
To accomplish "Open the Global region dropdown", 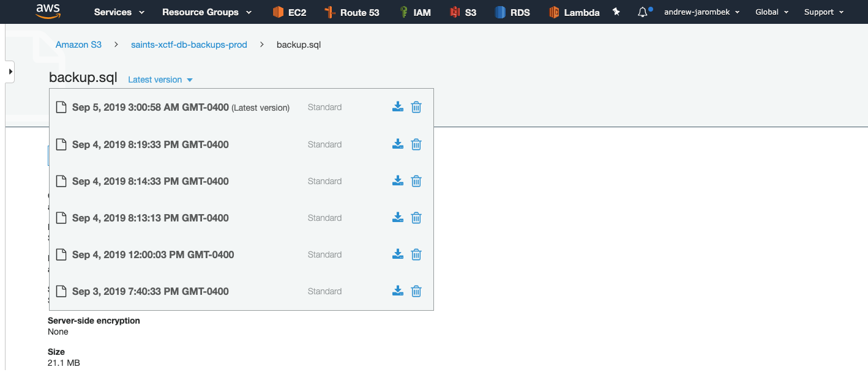I will [x=772, y=12].
